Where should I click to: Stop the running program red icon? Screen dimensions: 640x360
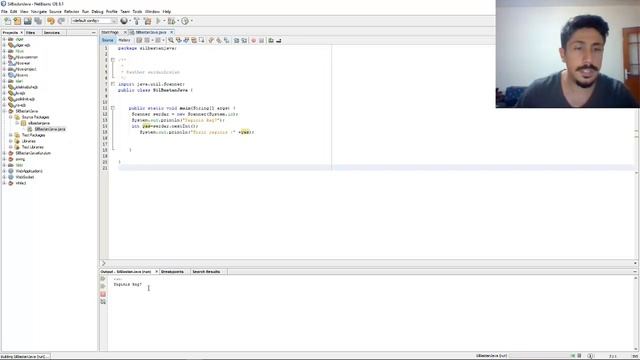point(103,294)
